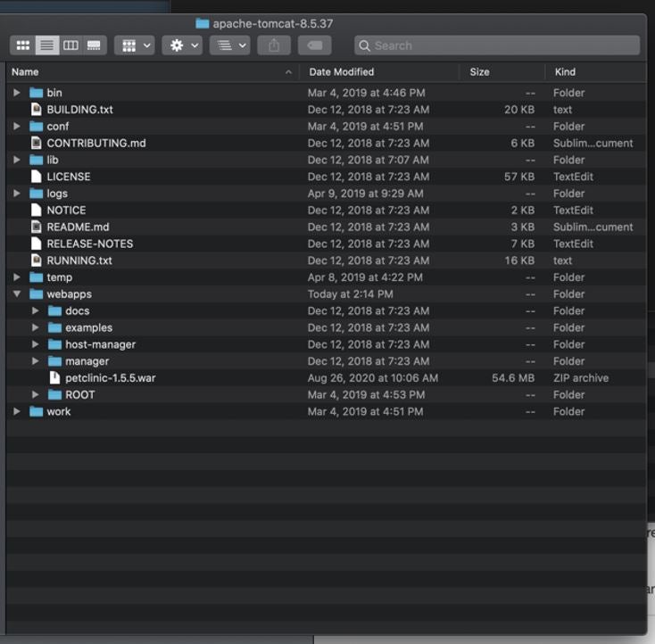The image size is (655, 644).
Task: Select the RELEASE-NOTES file icon
Action: 37,244
